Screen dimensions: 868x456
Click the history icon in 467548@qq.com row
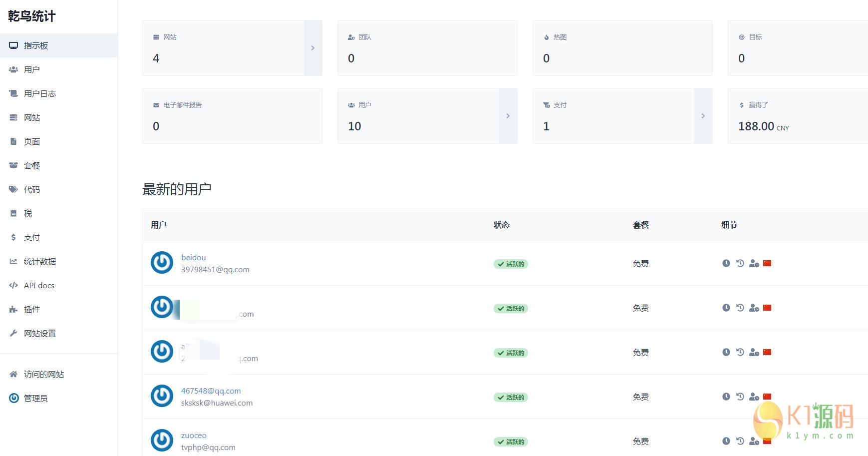(740, 397)
